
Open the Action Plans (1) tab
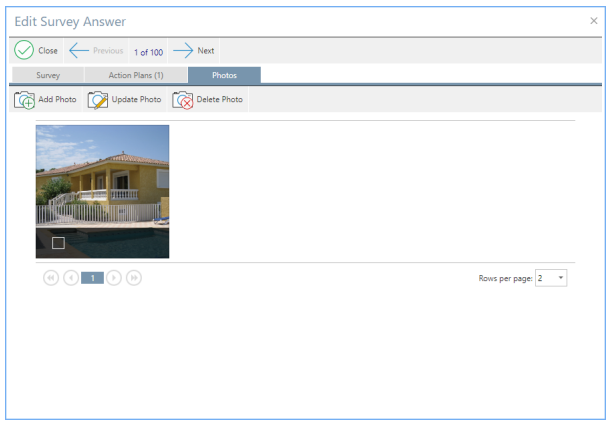(x=136, y=75)
